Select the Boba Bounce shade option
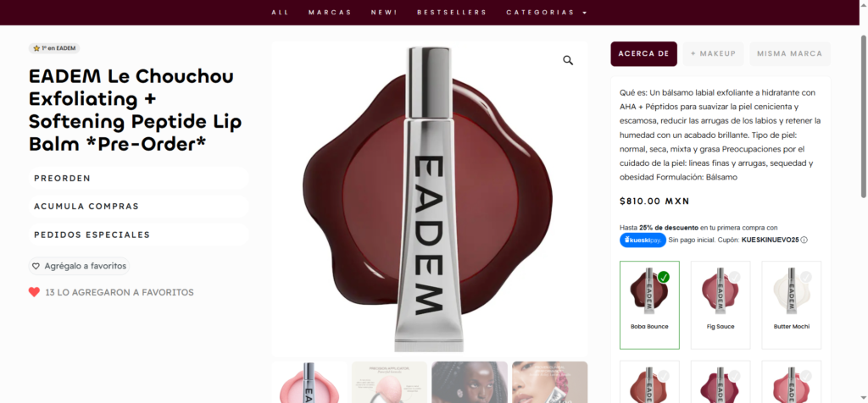This screenshot has width=868, height=403. [x=649, y=305]
